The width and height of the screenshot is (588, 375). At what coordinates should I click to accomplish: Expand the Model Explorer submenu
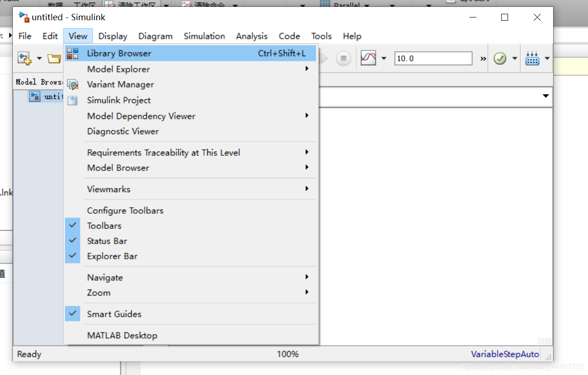click(191, 69)
